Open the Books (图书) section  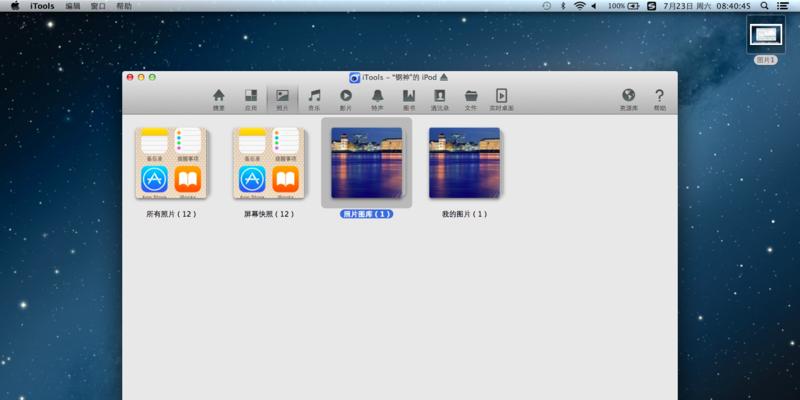[408, 97]
